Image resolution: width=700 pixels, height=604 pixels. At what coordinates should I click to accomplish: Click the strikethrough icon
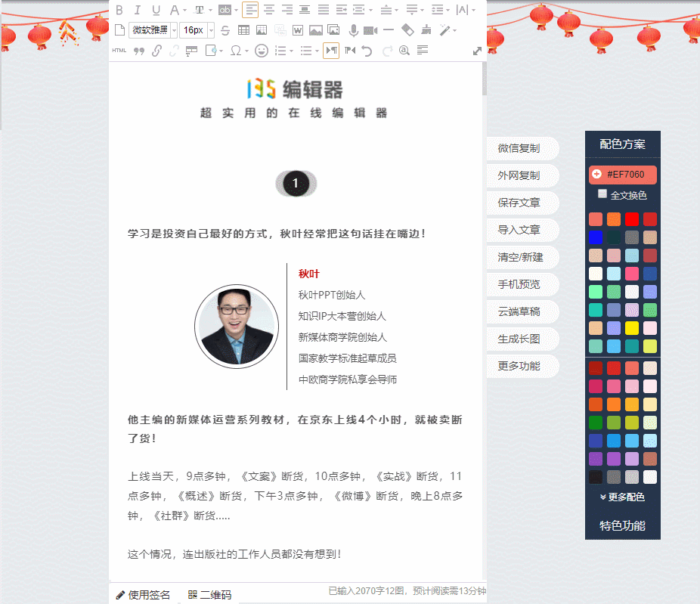[x=225, y=30]
